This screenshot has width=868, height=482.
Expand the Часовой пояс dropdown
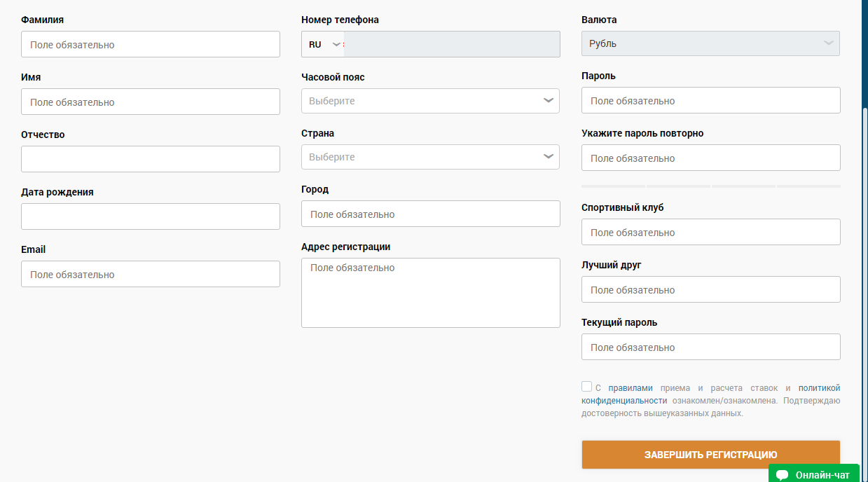431,101
